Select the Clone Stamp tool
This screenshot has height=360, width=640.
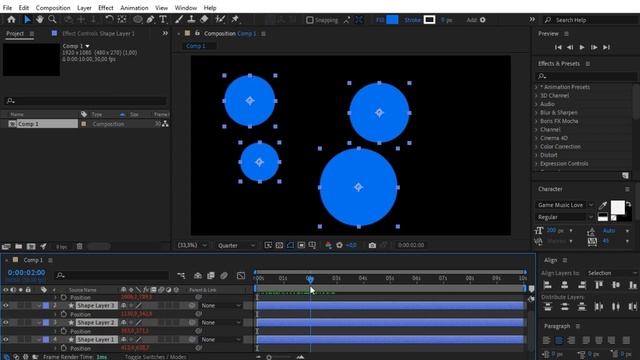pos(191,19)
